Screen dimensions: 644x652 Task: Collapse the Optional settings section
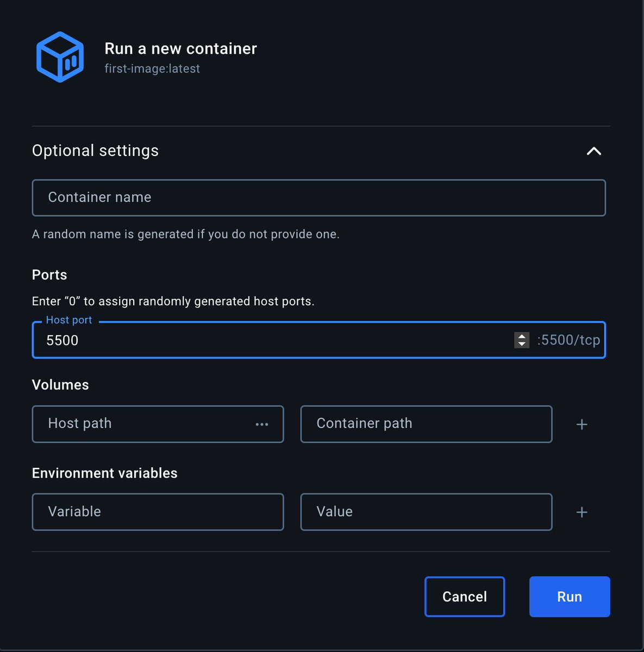pos(593,151)
